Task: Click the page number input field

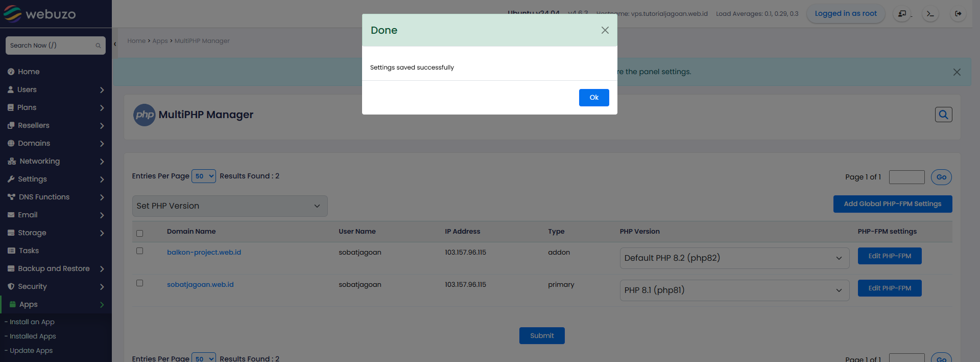Action: coord(907,177)
